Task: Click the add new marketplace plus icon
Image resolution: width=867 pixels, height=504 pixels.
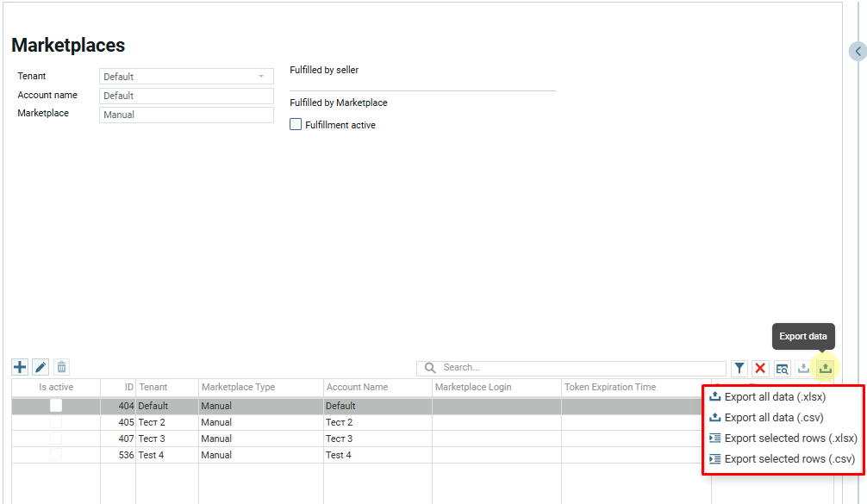Action: point(20,367)
